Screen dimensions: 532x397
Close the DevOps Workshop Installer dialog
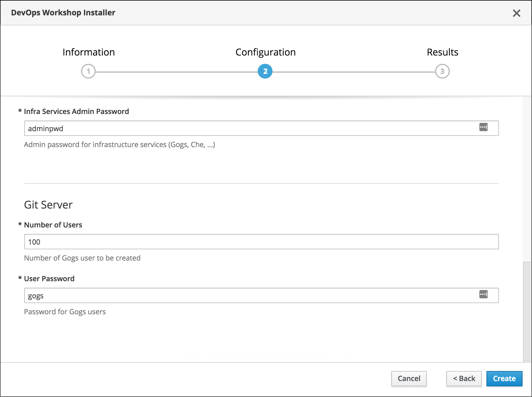pyautogui.click(x=517, y=13)
